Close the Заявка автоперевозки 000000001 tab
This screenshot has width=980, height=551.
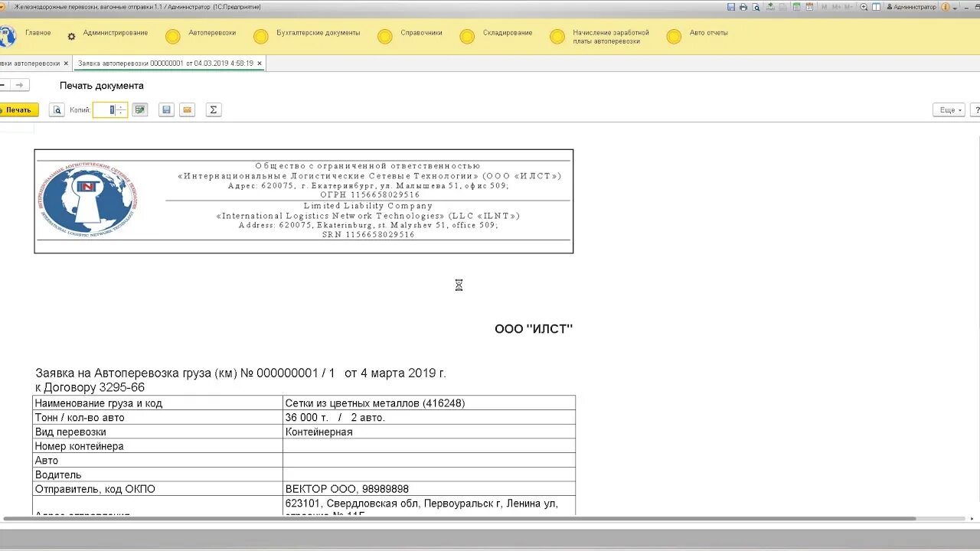click(x=260, y=64)
